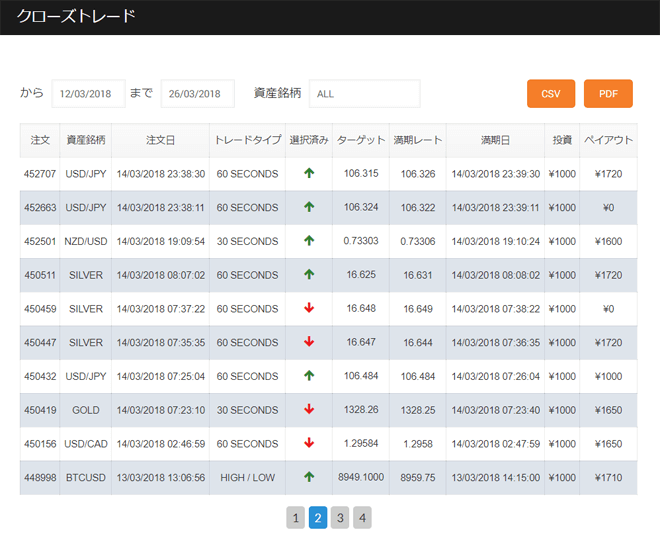The width and height of the screenshot is (660, 549).
Task: Select order number 450419
Action: [40, 410]
